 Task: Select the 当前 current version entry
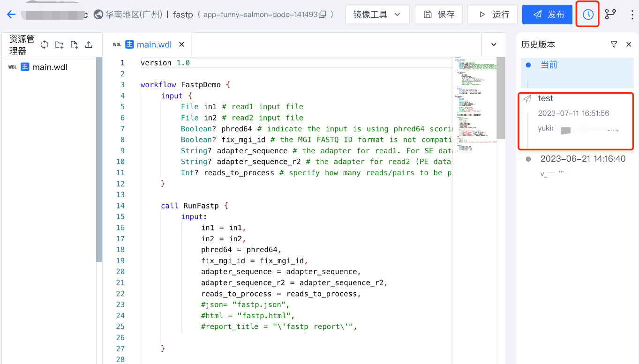pos(549,65)
